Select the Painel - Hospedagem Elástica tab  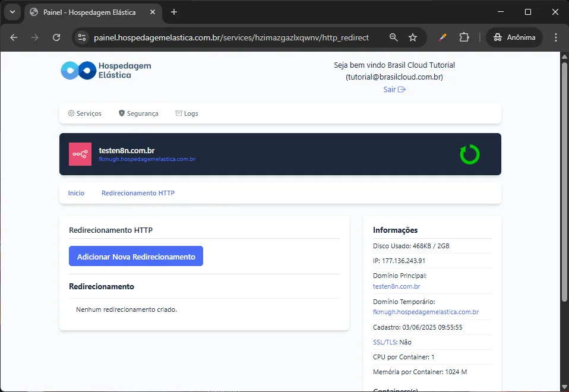click(89, 12)
